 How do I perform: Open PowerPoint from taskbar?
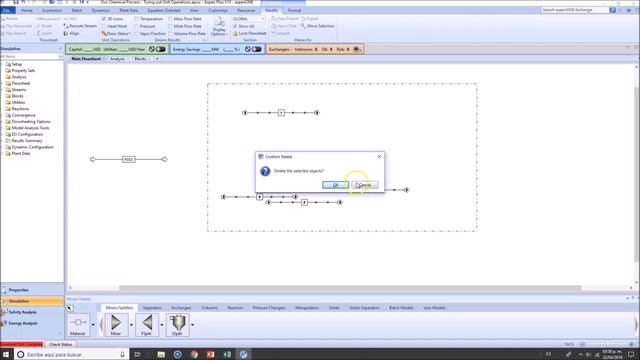(x=211, y=355)
